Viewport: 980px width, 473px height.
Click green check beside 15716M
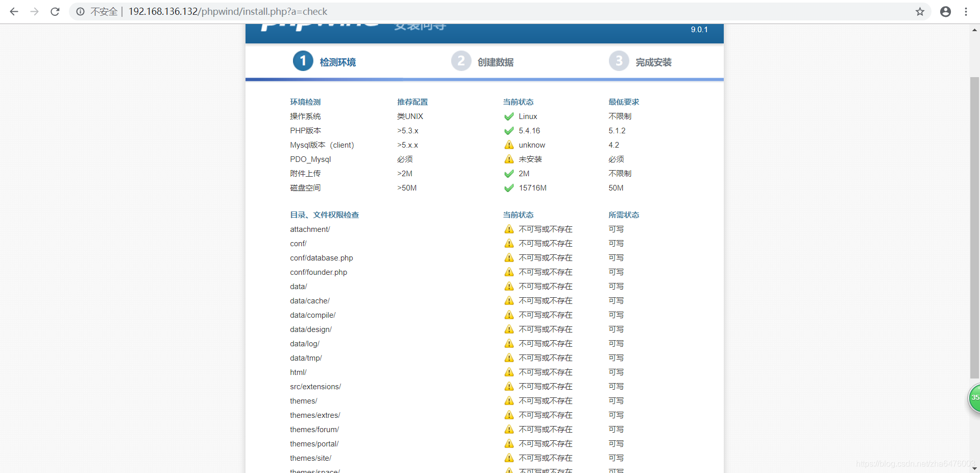[509, 188]
